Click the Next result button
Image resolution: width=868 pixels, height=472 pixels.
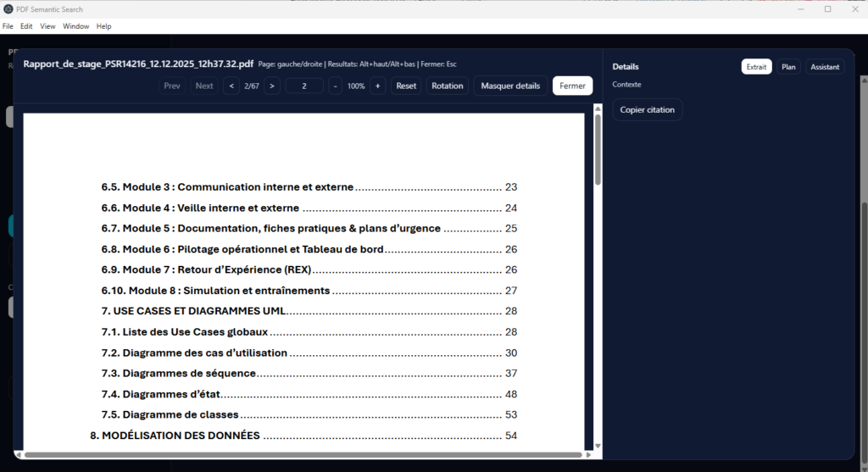pos(204,86)
